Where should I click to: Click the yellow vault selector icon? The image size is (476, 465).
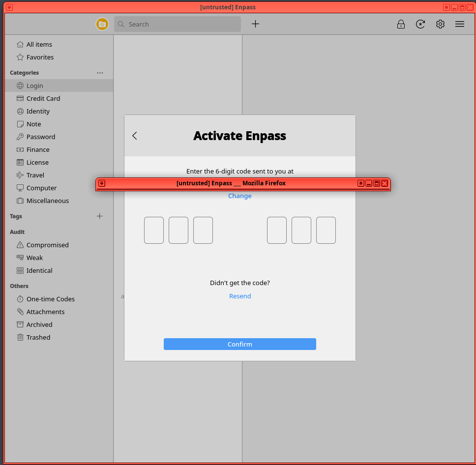pyautogui.click(x=102, y=24)
